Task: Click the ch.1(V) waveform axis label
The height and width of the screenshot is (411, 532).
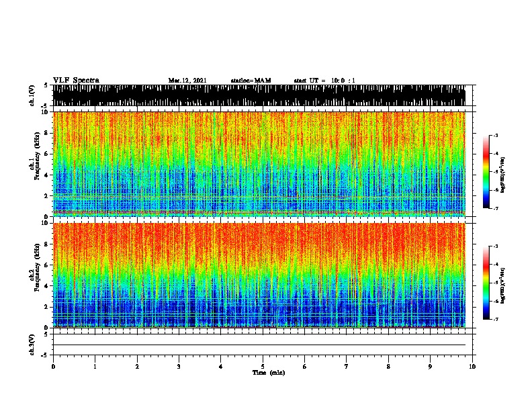Action: click(32, 95)
